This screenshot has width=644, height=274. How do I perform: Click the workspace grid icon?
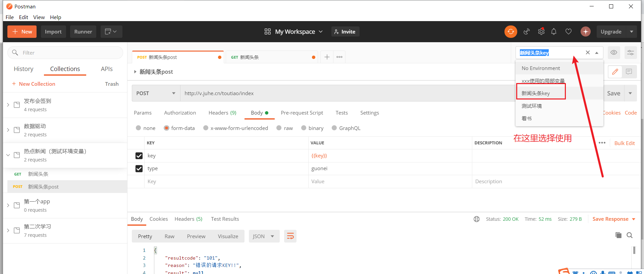pos(268,31)
